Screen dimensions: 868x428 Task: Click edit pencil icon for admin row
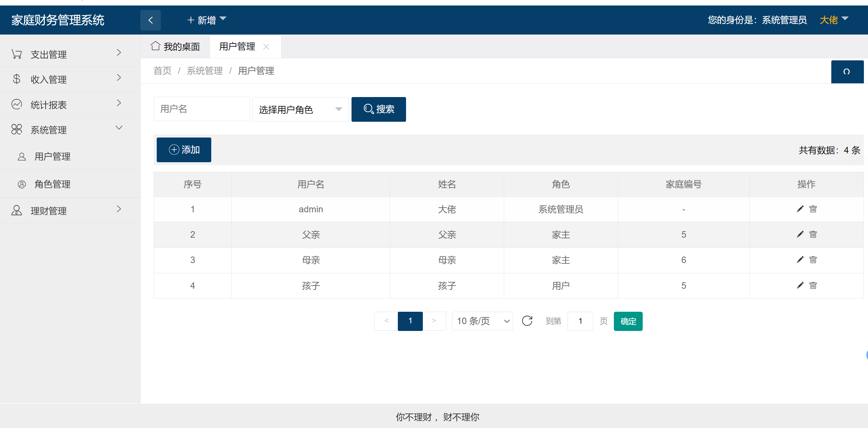point(800,209)
